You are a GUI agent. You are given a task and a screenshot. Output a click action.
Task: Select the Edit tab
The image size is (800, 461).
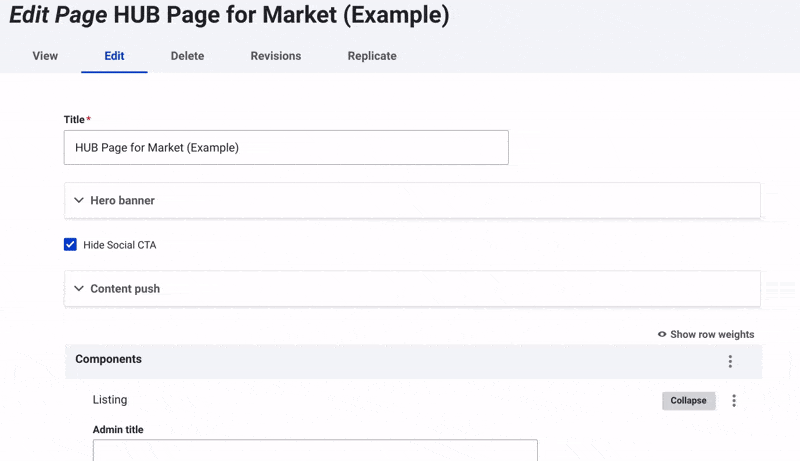pos(114,56)
